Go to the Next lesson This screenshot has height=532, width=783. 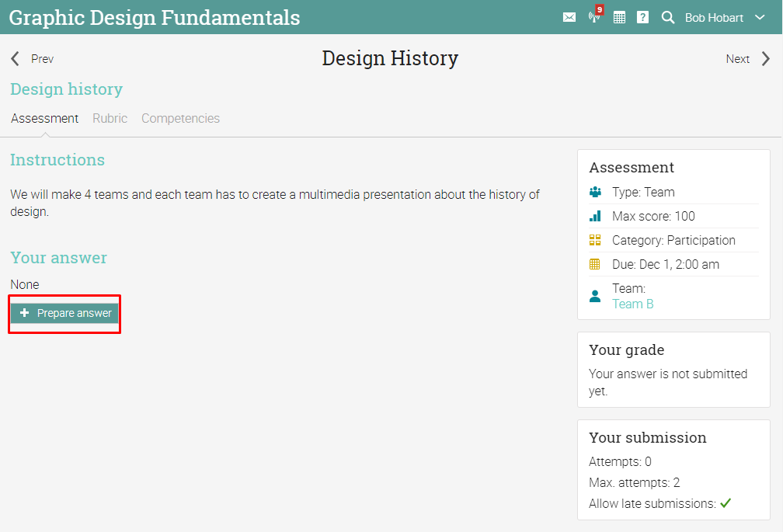pos(747,59)
